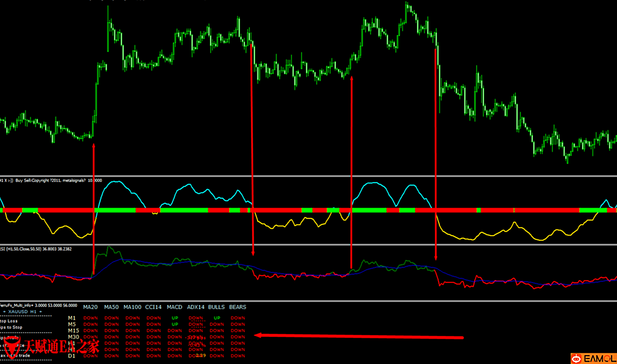Click the green UP under MACD in M5 row
The height and width of the screenshot is (364, 617).
click(x=175, y=324)
